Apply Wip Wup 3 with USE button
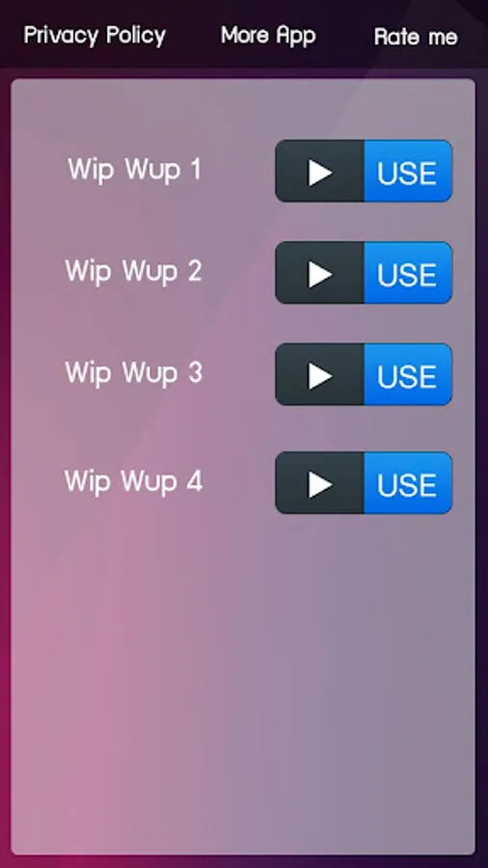The image size is (488, 868). [x=408, y=375]
